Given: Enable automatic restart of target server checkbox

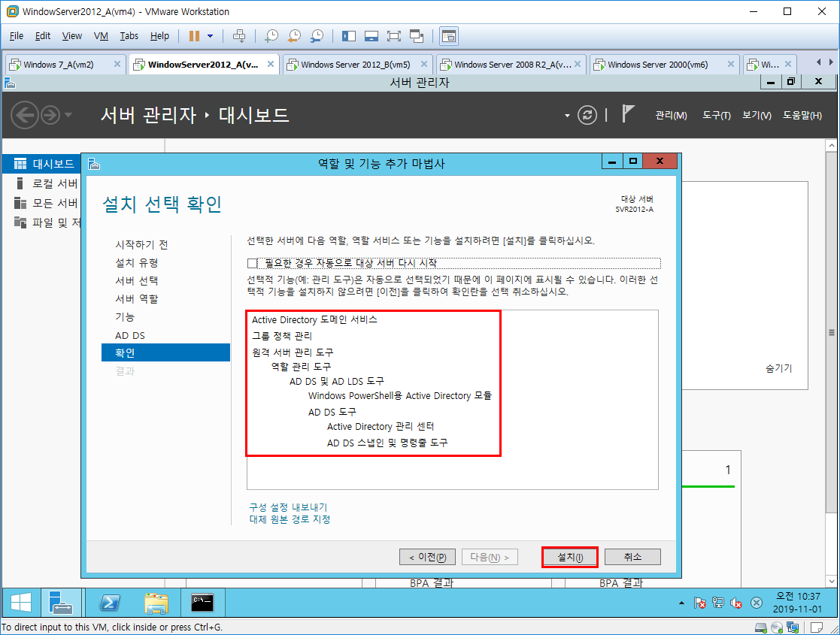Looking at the screenshot, I should coord(253,263).
